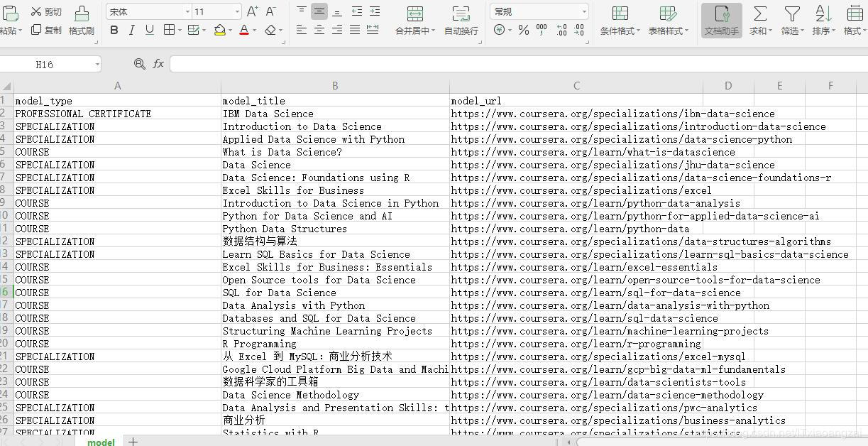Expand the borders dropdown arrow

pos(180,31)
